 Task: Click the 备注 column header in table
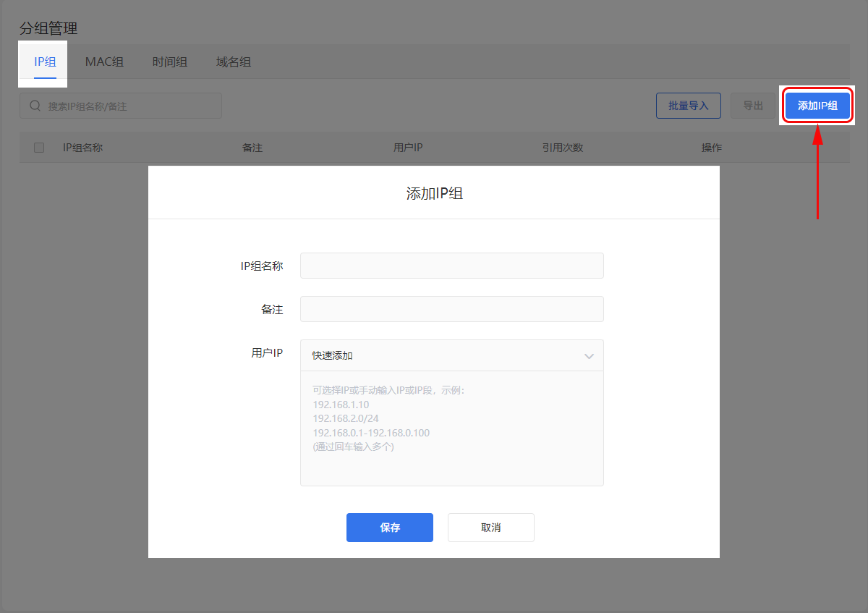(252, 148)
